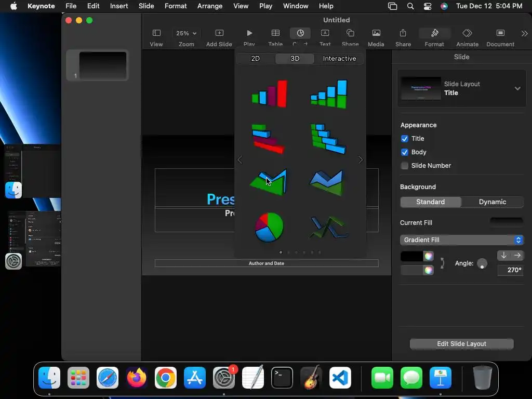Swap the gradient colors

(x=442, y=263)
